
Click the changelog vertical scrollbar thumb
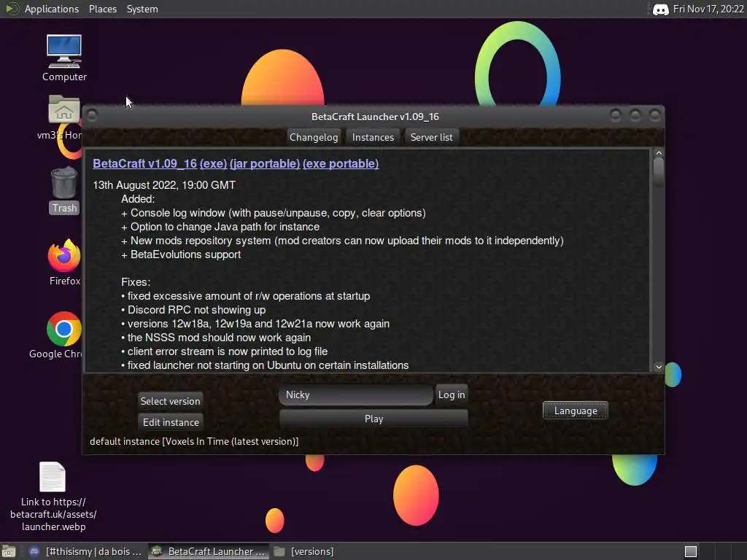tap(659, 171)
